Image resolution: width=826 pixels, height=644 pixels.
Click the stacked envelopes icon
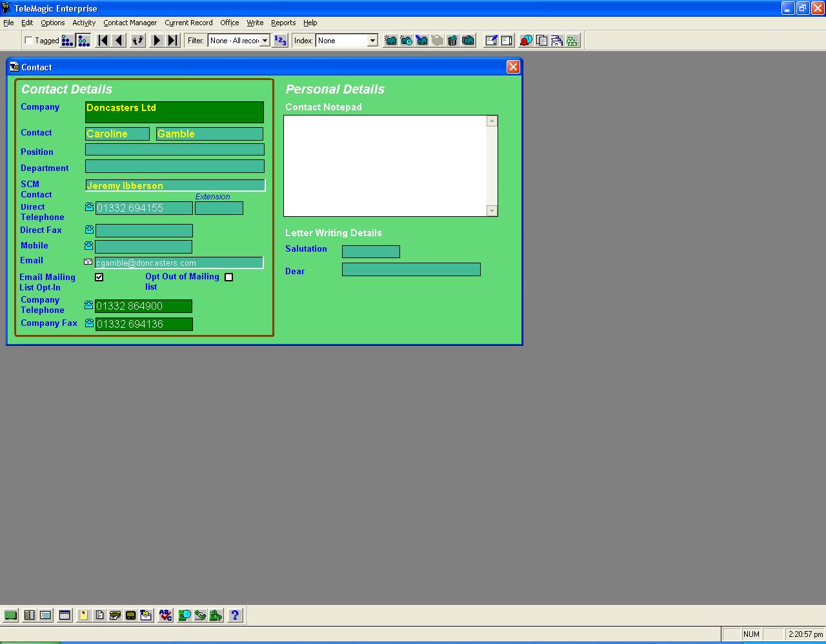557,41
